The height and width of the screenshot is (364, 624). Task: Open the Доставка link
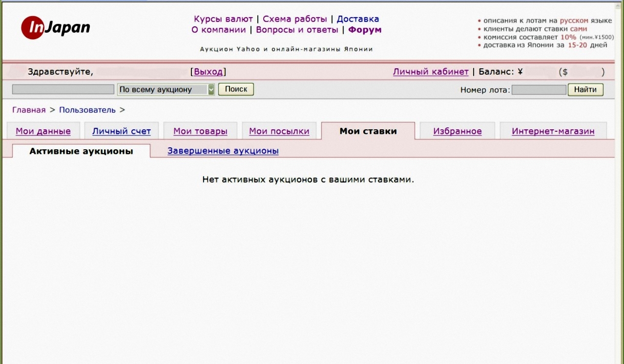tap(357, 19)
